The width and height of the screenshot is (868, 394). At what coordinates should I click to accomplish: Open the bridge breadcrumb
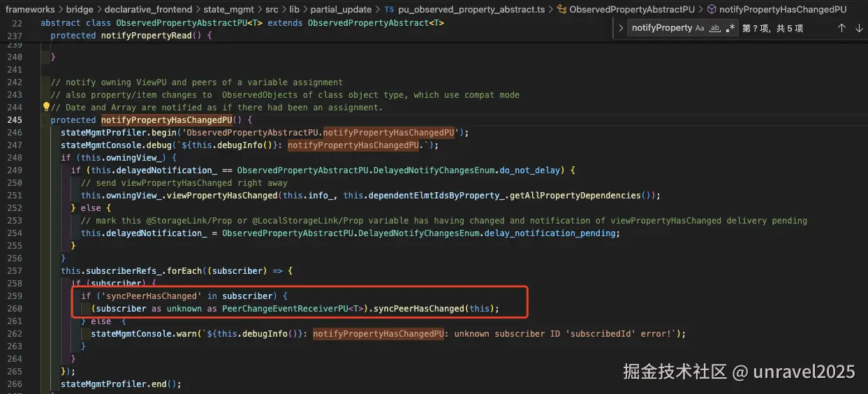80,9
